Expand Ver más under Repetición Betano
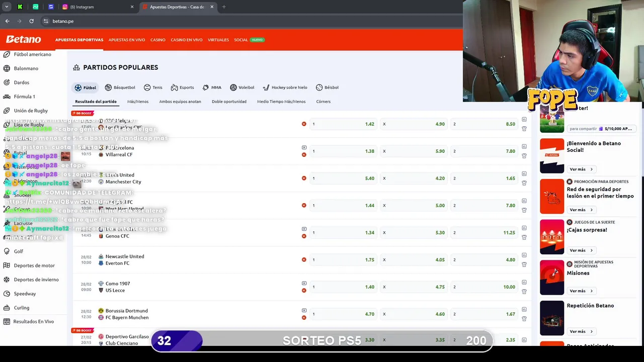 pyautogui.click(x=581, y=332)
